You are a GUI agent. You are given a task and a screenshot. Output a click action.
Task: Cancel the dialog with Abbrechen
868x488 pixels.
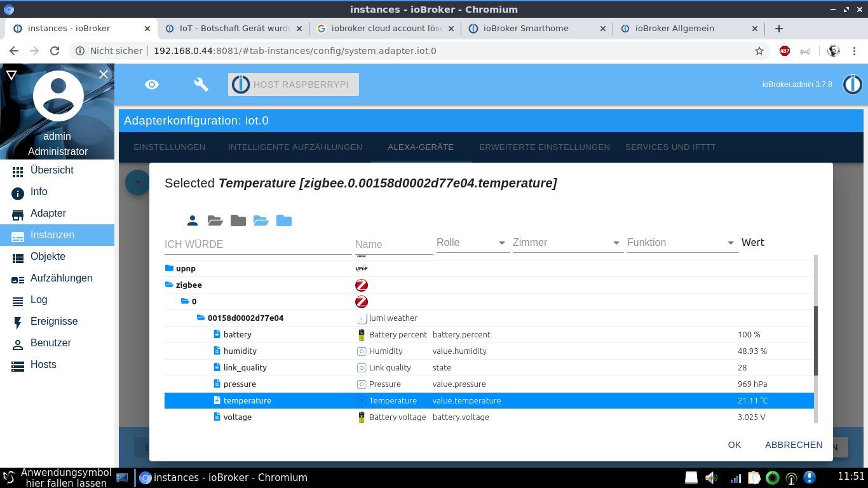(x=794, y=445)
